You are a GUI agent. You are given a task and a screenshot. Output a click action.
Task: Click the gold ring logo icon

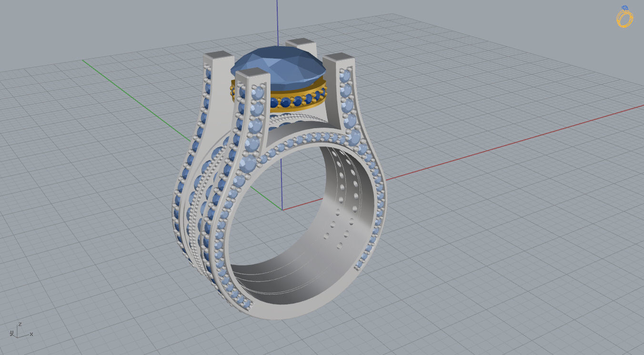624,17
